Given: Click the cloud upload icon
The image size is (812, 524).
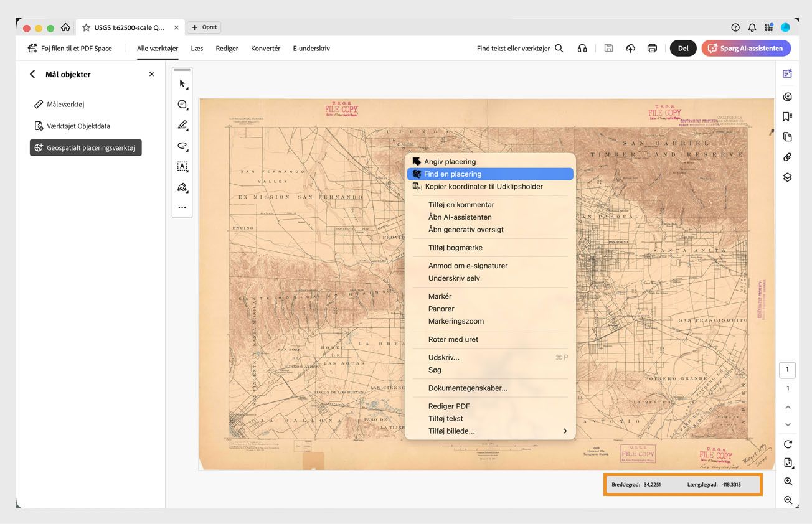Looking at the screenshot, I should coord(630,48).
